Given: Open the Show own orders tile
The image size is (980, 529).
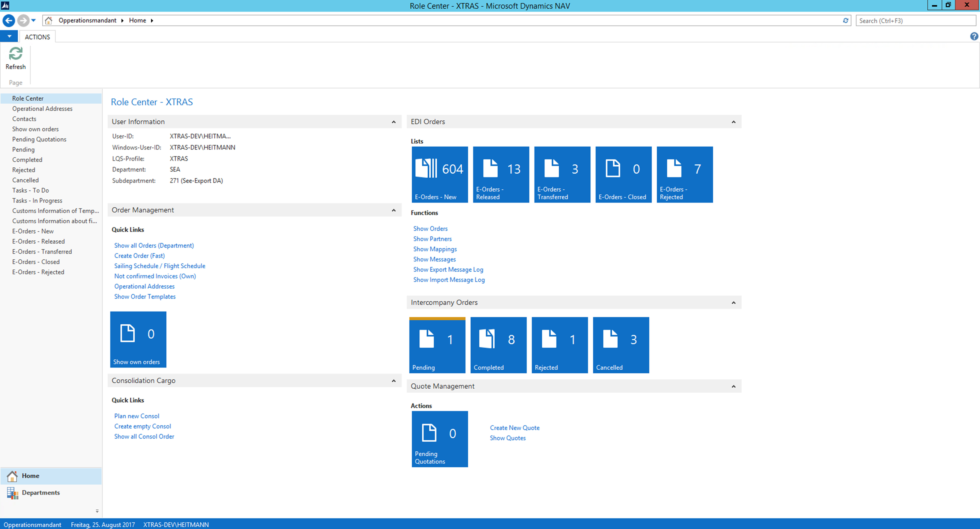Looking at the screenshot, I should pos(138,339).
